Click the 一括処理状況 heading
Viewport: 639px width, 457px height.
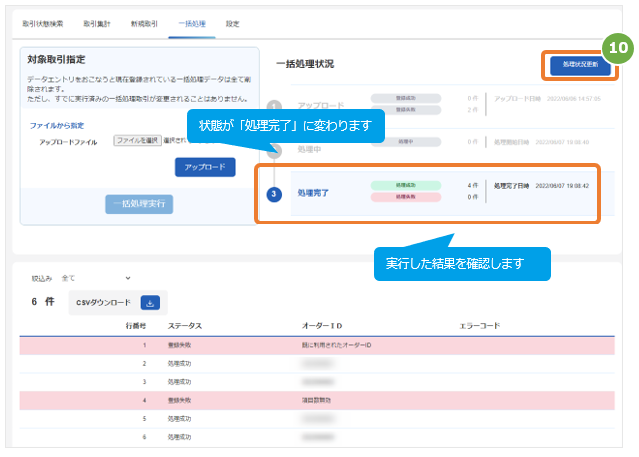click(x=305, y=64)
